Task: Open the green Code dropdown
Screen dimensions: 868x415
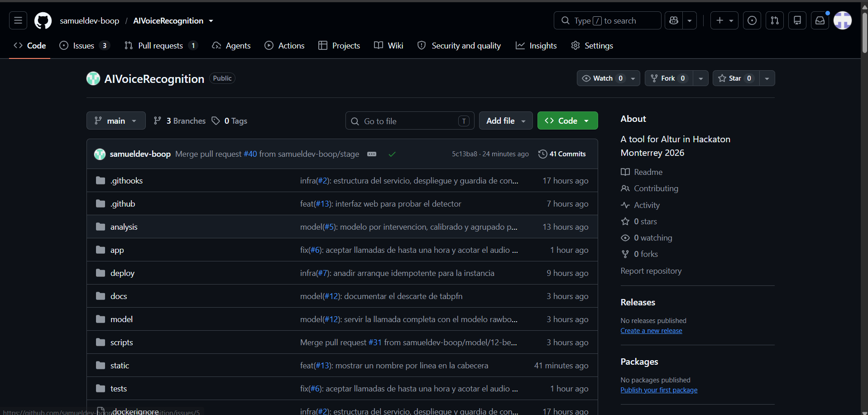Action: click(567, 121)
